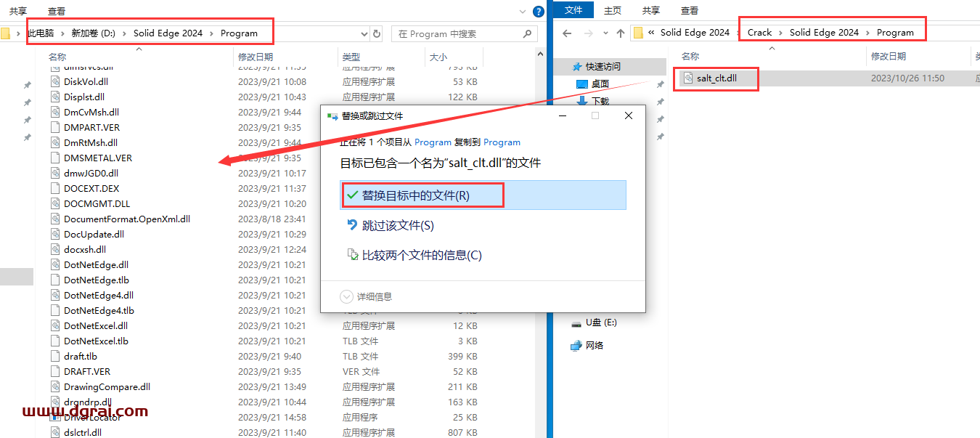Refresh the left window folder view

coord(377,33)
